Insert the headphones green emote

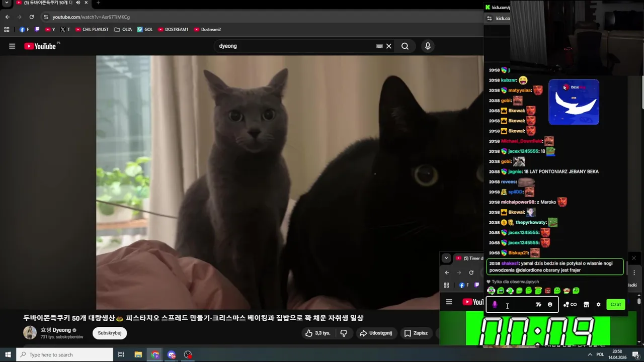[x=510, y=291]
